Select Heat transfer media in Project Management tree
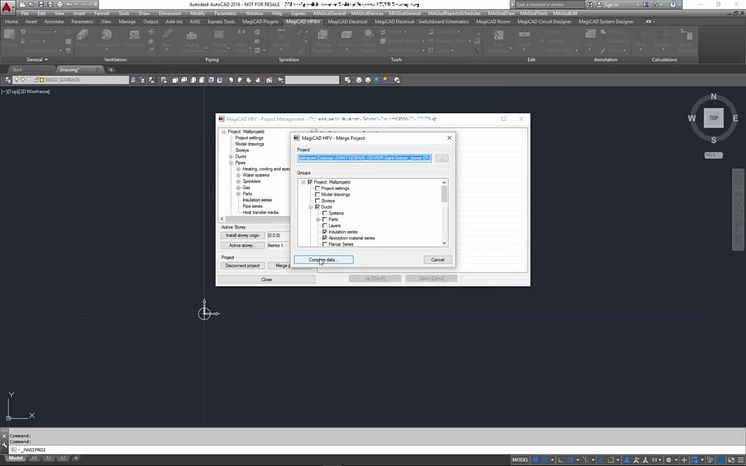 tap(260, 212)
